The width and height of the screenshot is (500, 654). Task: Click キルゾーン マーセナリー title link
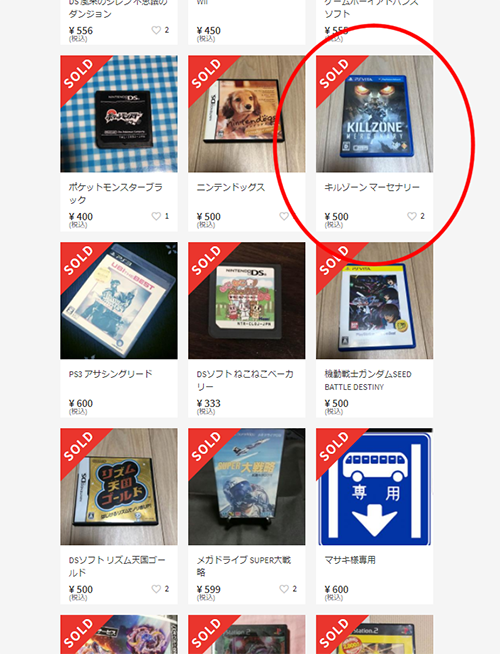pos(372,187)
